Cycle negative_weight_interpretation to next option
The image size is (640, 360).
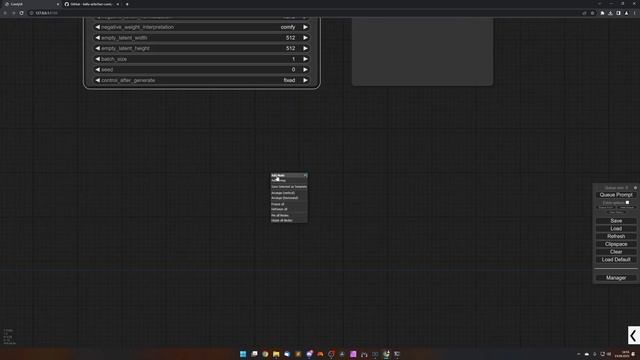click(305, 27)
